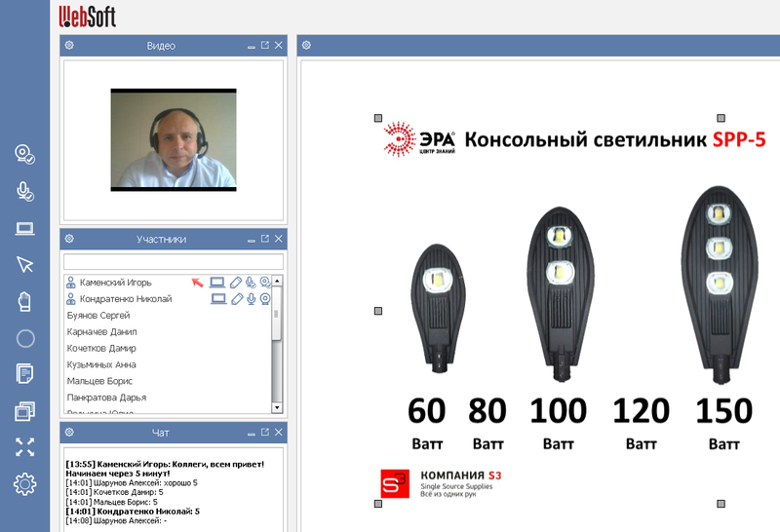Pop out the Участники panel

[x=264, y=239]
